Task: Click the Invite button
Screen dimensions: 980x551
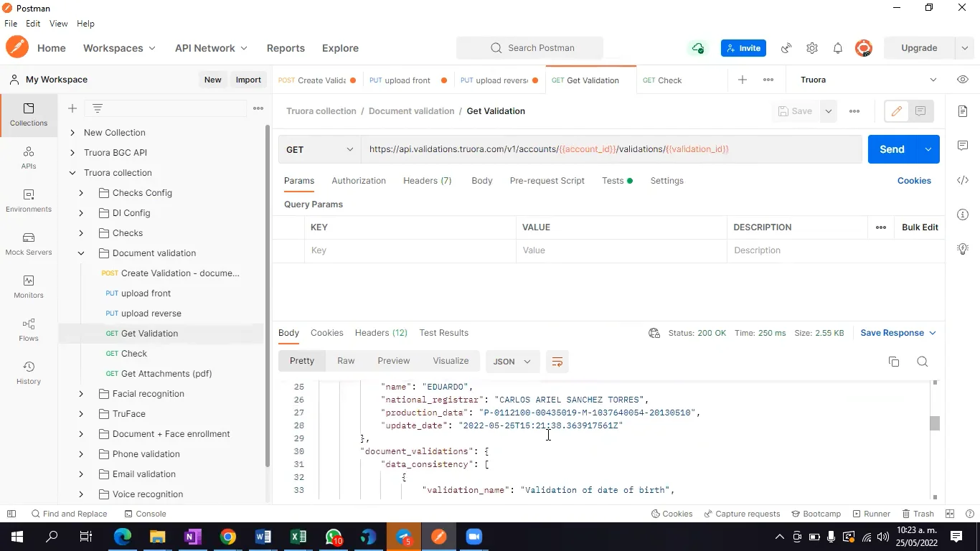Action: pos(743,48)
